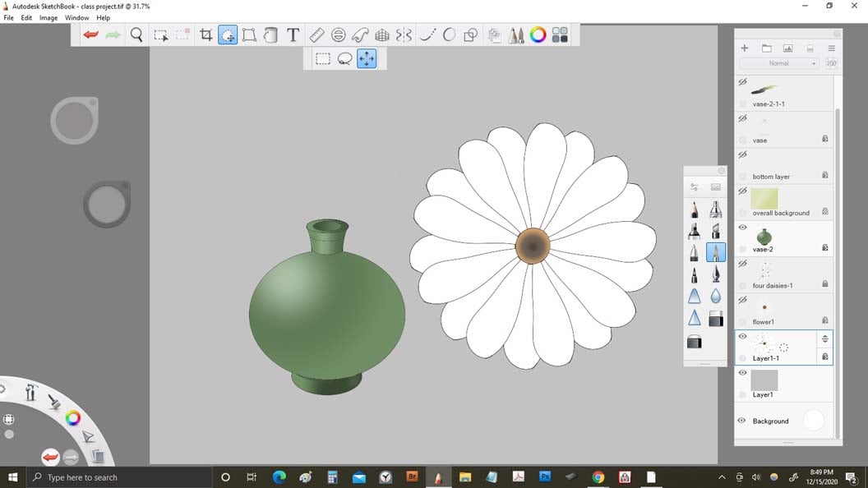This screenshot has height=488, width=868.
Task: Select the vase-2 layer thumbnail
Action: pyautogui.click(x=764, y=237)
